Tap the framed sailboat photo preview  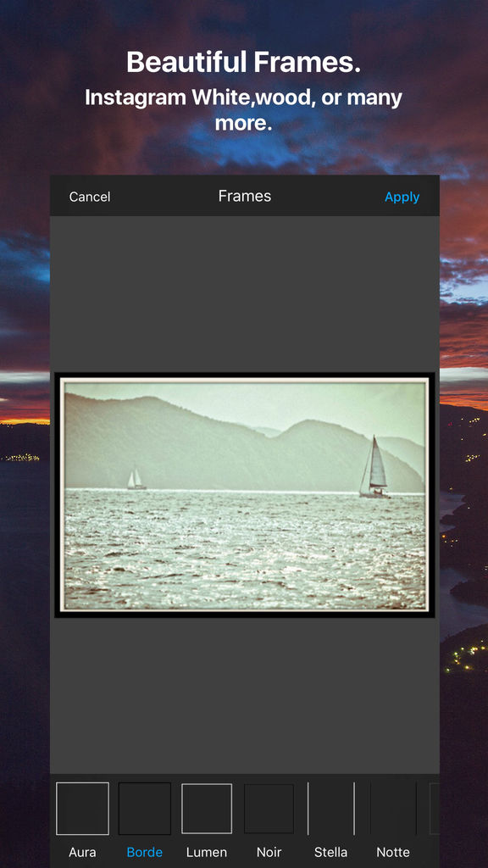245,495
